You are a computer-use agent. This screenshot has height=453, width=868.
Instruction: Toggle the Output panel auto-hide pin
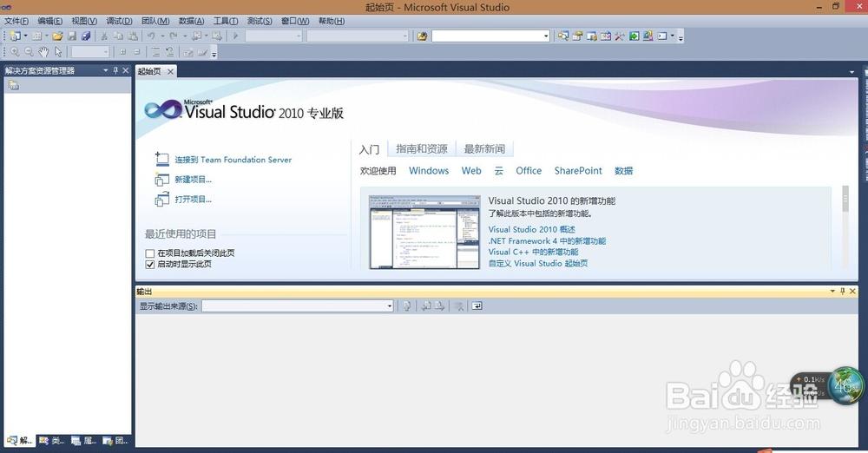[x=843, y=291]
